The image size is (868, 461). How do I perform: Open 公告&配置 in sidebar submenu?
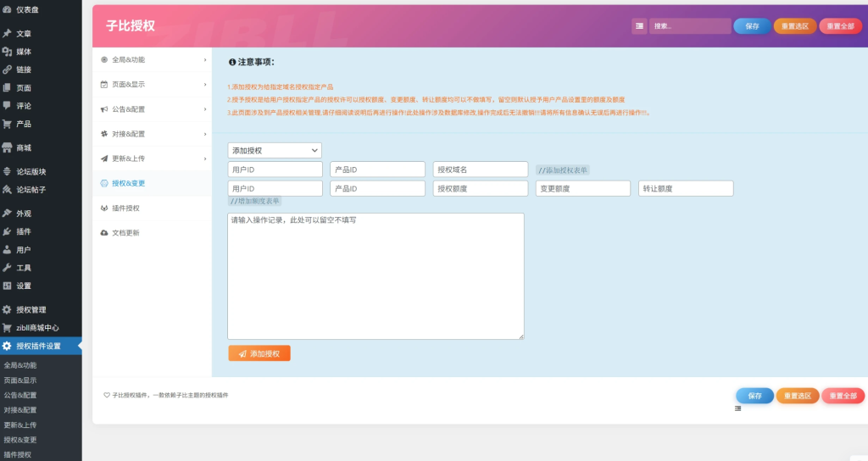tap(20, 395)
